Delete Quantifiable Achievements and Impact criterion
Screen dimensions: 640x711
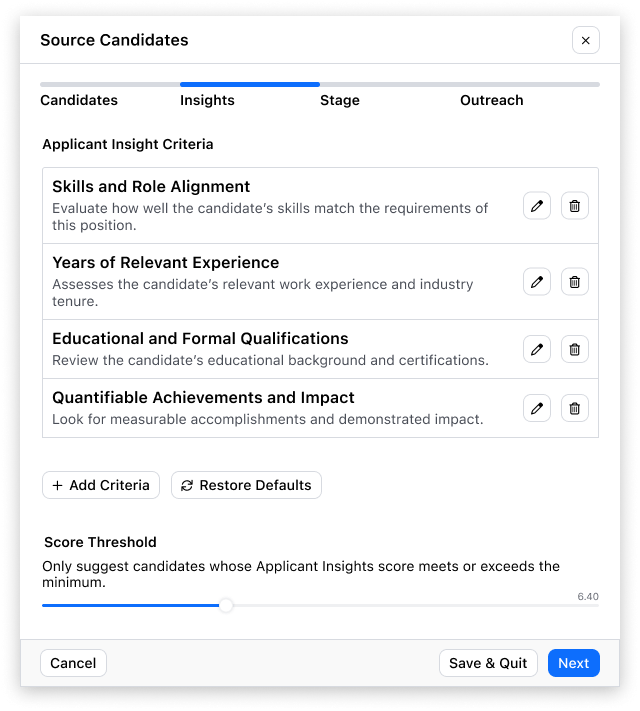coord(575,408)
